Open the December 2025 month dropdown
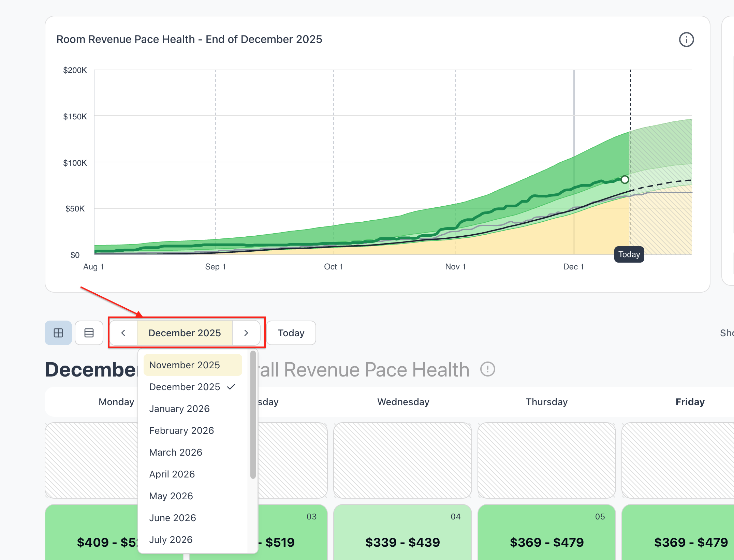The width and height of the screenshot is (734, 560). (185, 333)
